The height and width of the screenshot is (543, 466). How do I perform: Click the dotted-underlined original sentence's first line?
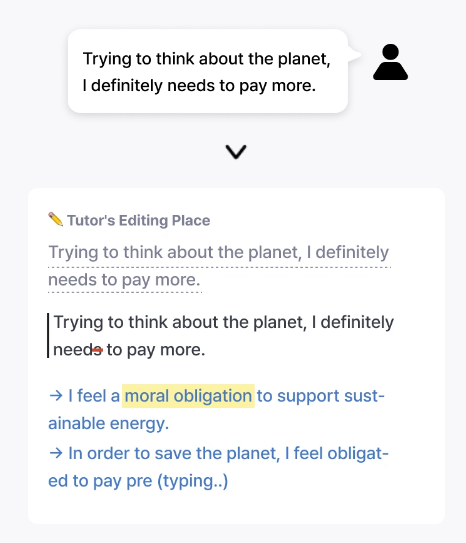pyautogui.click(x=219, y=252)
